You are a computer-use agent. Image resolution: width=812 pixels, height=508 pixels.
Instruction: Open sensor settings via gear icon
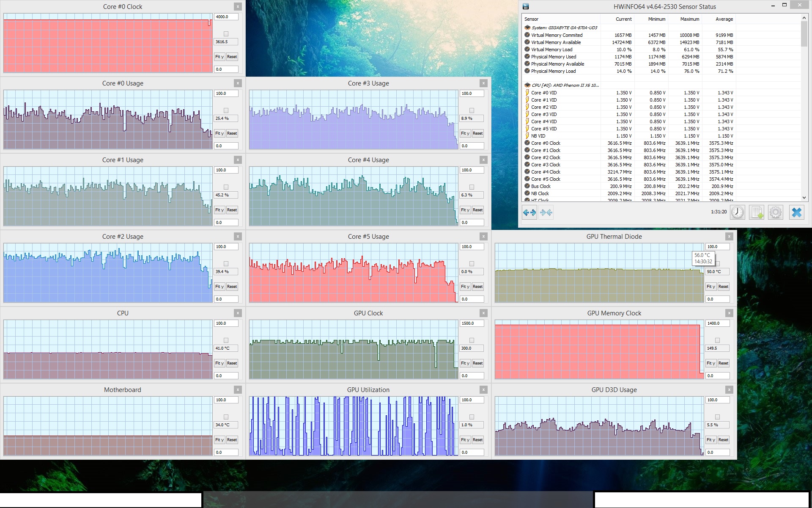coord(776,212)
